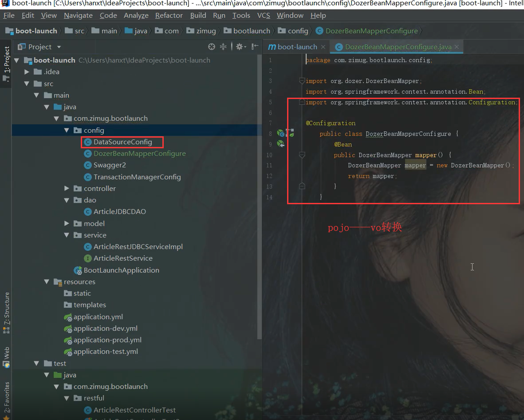Toggle the code fold marker on line 10
This screenshot has width=524, height=420.
(x=302, y=155)
